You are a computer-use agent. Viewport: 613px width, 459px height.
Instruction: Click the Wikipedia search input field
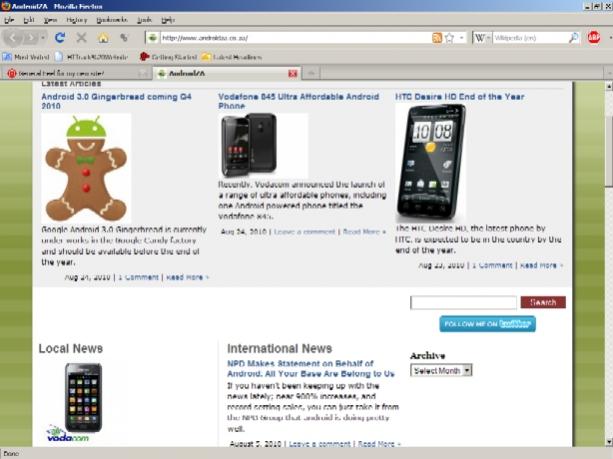pos(530,38)
